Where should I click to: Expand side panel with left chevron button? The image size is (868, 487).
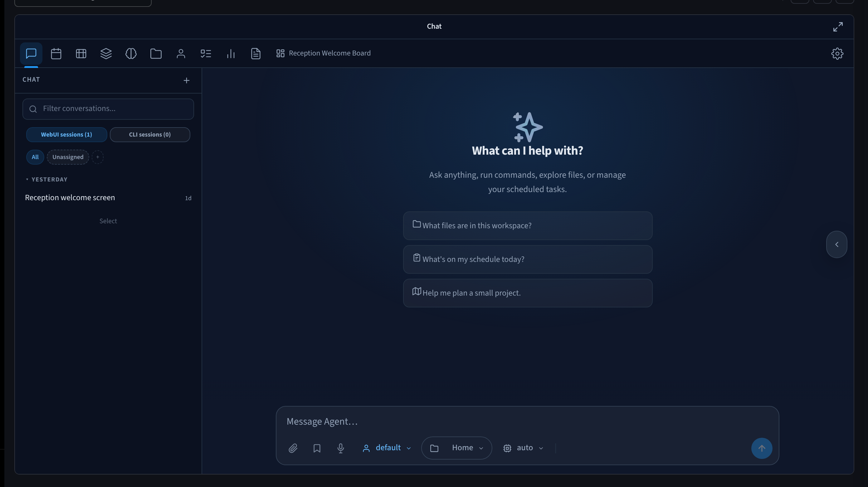click(836, 244)
